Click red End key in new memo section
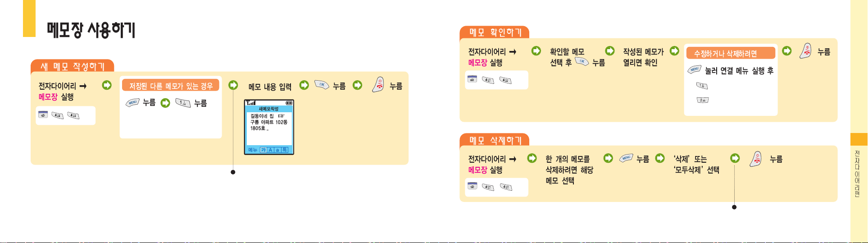 click(379, 85)
